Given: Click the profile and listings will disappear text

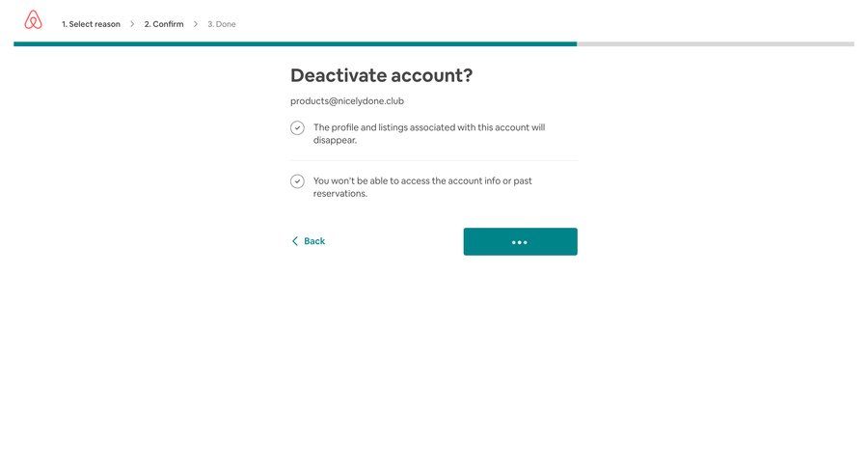Looking at the screenshot, I should coord(429,133).
